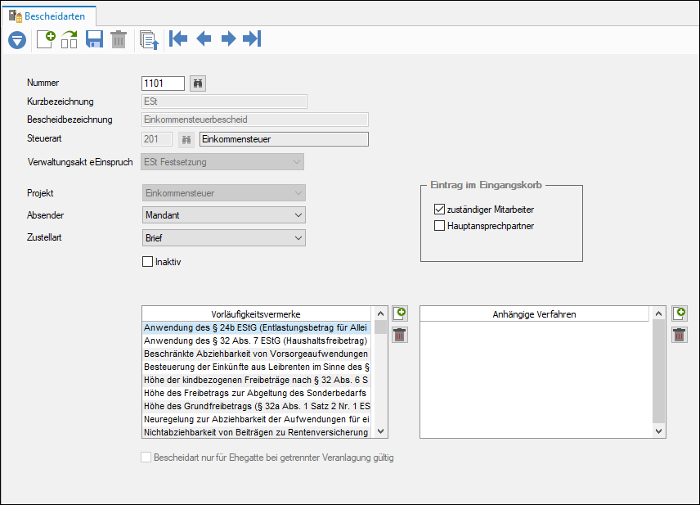Viewport: 700px width, 505px height.
Task: Click the duplicate record icon with green arrow
Action: (69, 39)
